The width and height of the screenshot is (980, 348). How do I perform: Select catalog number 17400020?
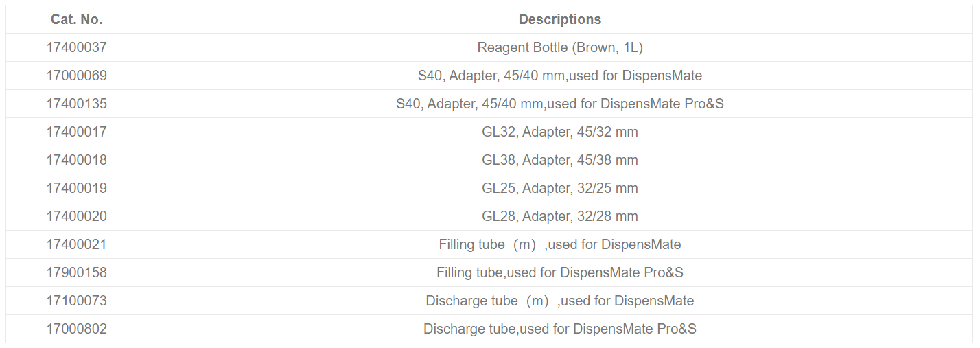coord(77,216)
